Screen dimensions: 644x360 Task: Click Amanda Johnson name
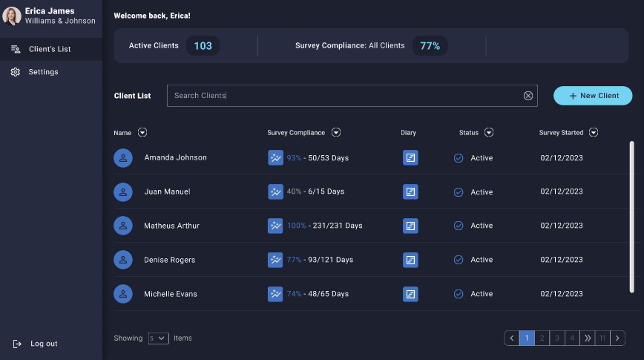[x=175, y=158]
